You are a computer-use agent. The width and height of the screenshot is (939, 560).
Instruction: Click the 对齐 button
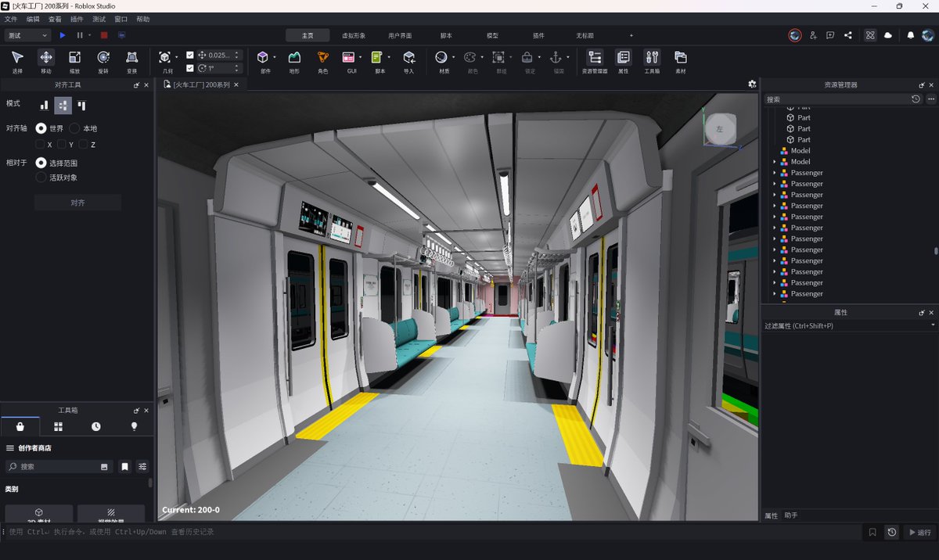[77, 203]
